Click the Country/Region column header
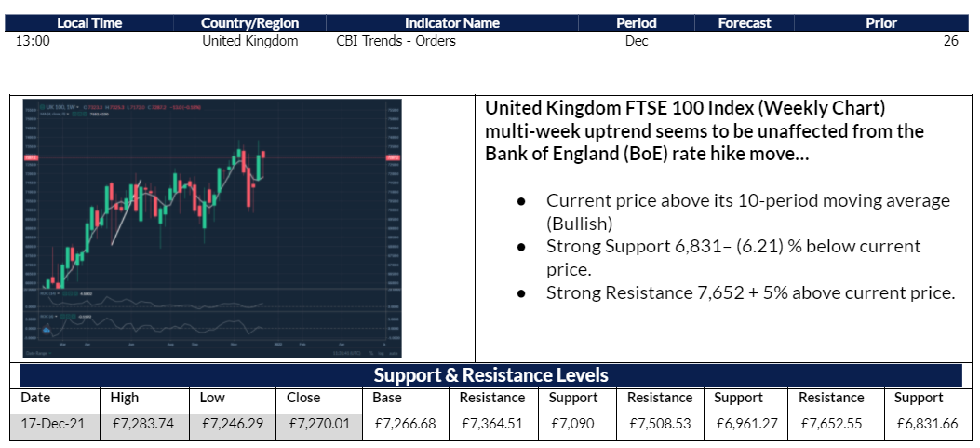The height and width of the screenshot is (448, 980). (x=250, y=23)
